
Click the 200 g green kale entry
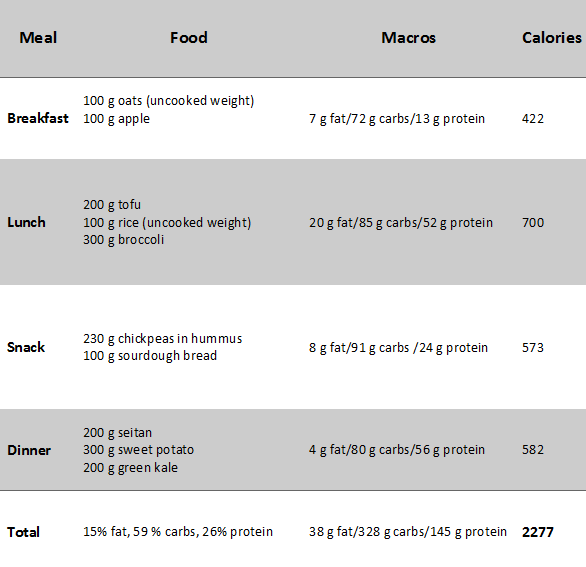tap(130, 468)
